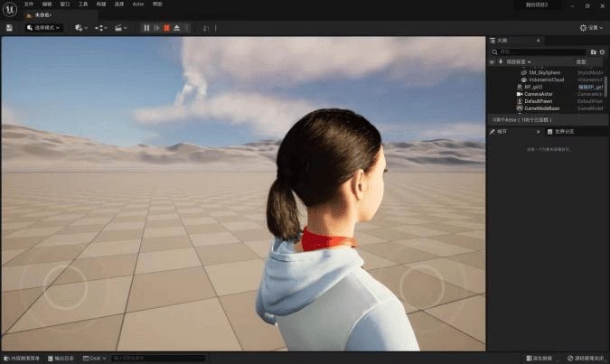Close the outliner panel tab
This screenshot has height=364, width=610.
click(540, 41)
